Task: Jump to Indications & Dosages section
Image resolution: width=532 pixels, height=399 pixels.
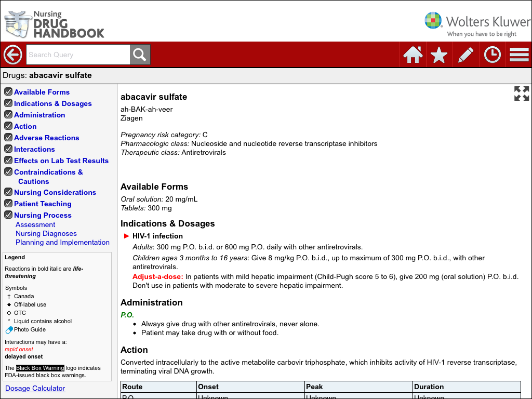Action: coord(52,103)
